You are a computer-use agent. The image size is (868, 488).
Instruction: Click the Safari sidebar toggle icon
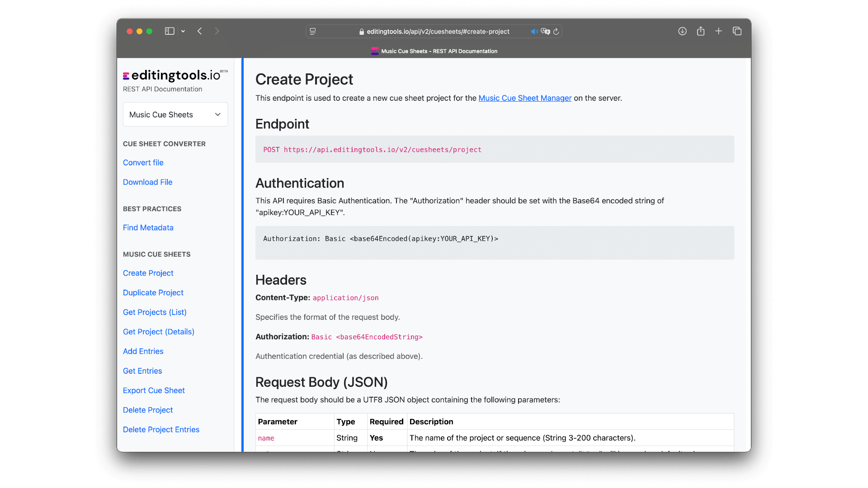coord(170,31)
